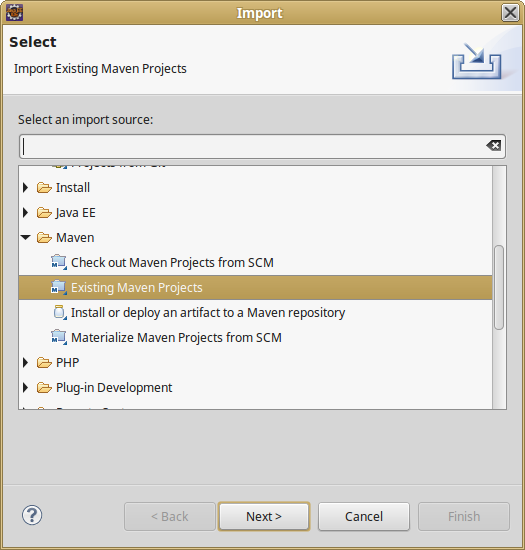Expand the PHP tree node
525x550 pixels.
[x=26, y=363]
